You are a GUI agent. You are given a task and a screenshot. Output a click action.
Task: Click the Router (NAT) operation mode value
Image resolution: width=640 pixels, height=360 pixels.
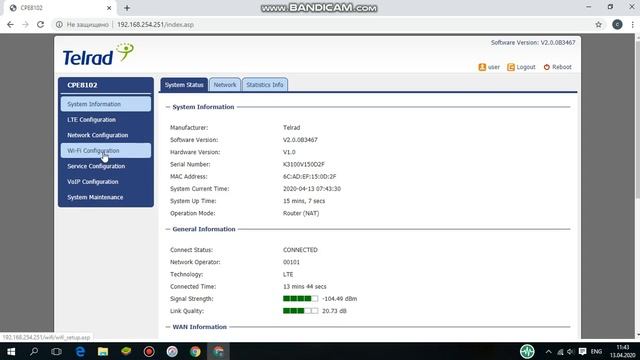point(301,213)
